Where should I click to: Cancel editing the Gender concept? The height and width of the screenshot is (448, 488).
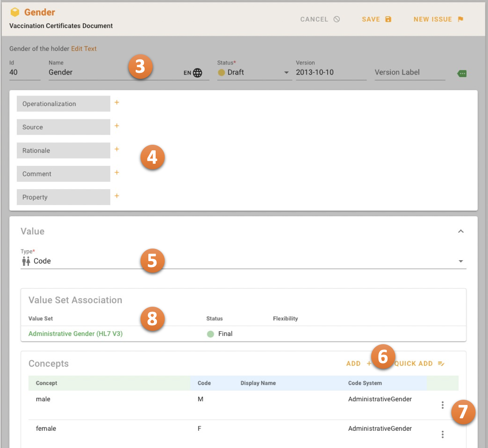tap(320, 19)
